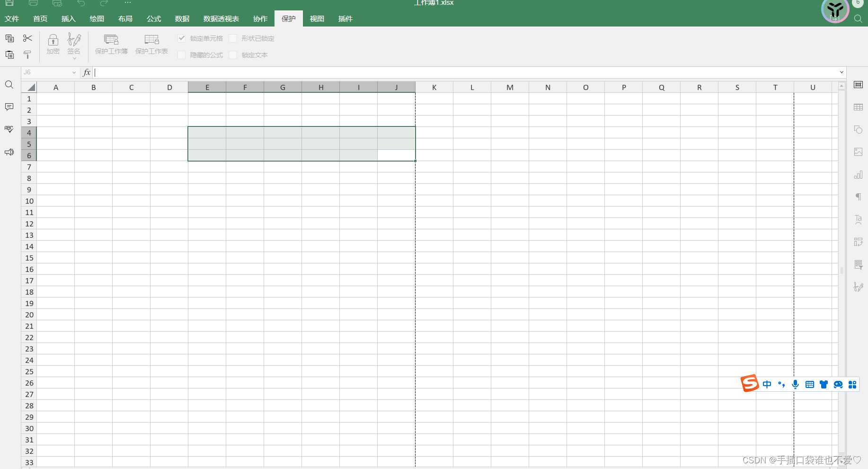868x469 pixels.
Task: Click the Paste icon in toolbar
Action: click(9, 54)
